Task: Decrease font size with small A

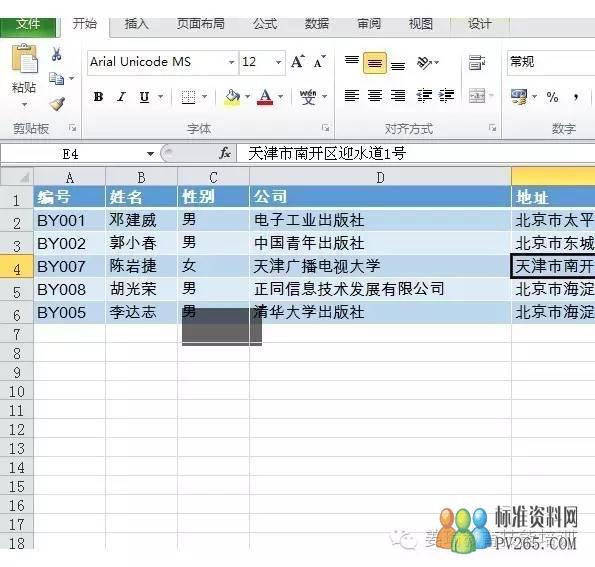Action: [x=319, y=62]
